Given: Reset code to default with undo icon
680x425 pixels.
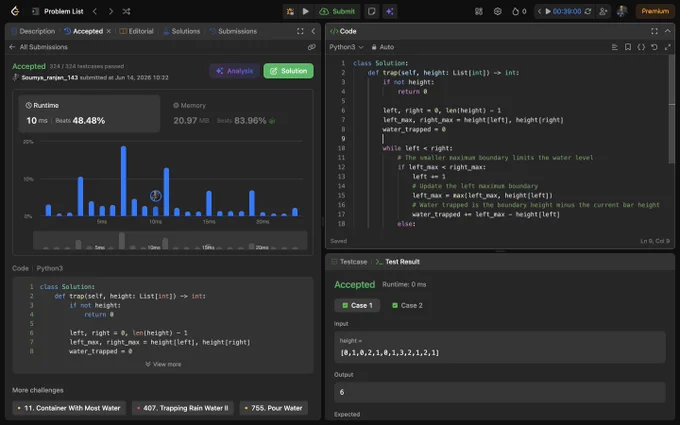Looking at the screenshot, I should click(x=654, y=47).
